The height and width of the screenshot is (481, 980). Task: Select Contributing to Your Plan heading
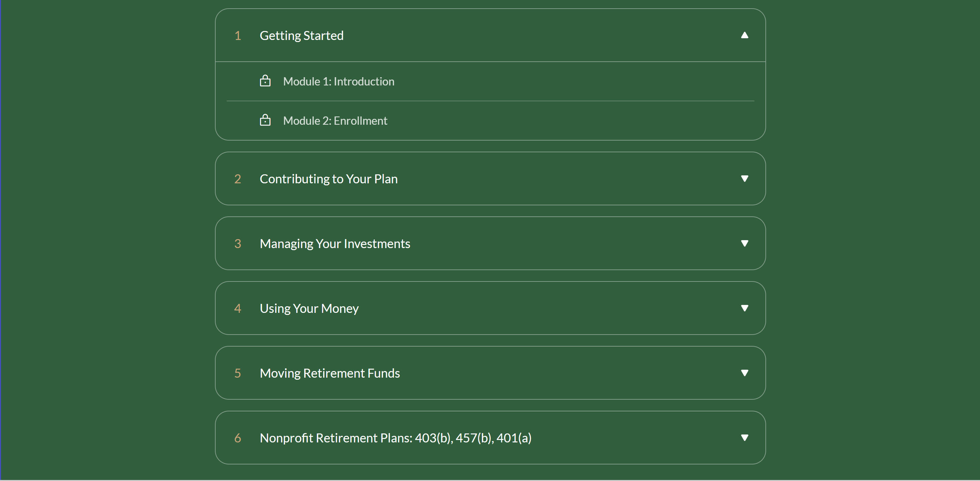[x=328, y=179]
